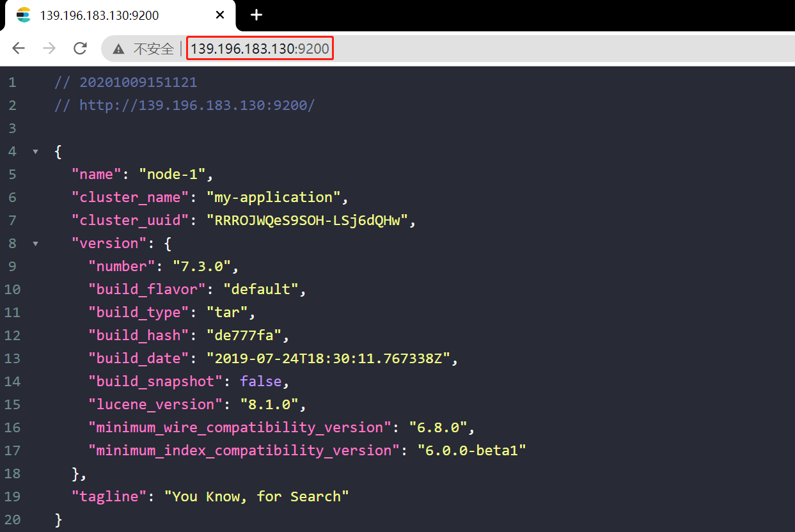This screenshot has height=532, width=795.
Task: Click the "version" key
Action: (109, 244)
